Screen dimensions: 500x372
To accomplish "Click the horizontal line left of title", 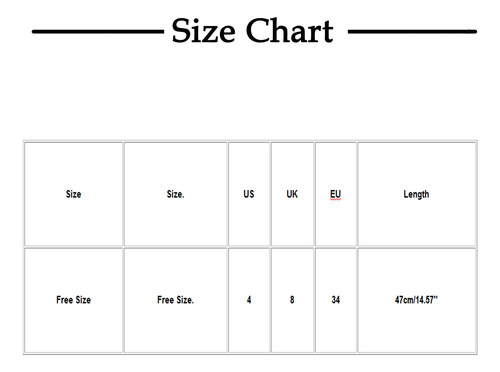I will tap(98, 32).
